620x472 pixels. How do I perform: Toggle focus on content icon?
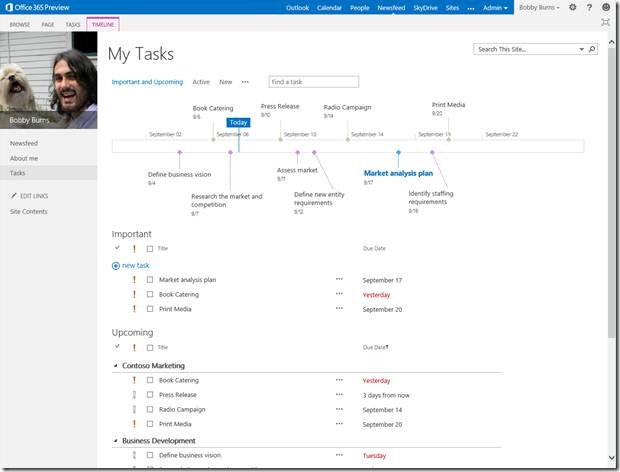606,22
